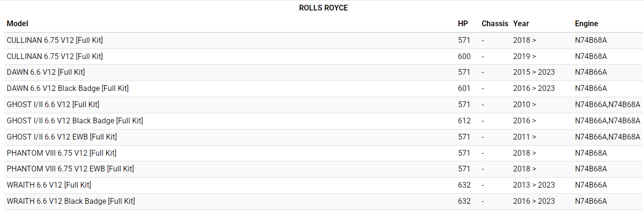Viewport: 644px width, 210px height.
Task: Open GHOST I/II 6.6 V12 Black Badge
Action: tap(75, 121)
